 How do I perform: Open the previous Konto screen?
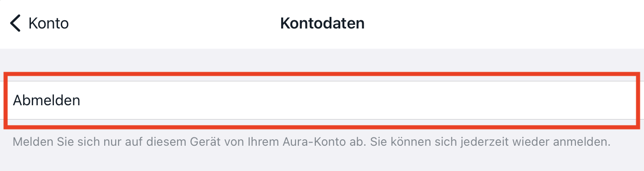(x=40, y=23)
